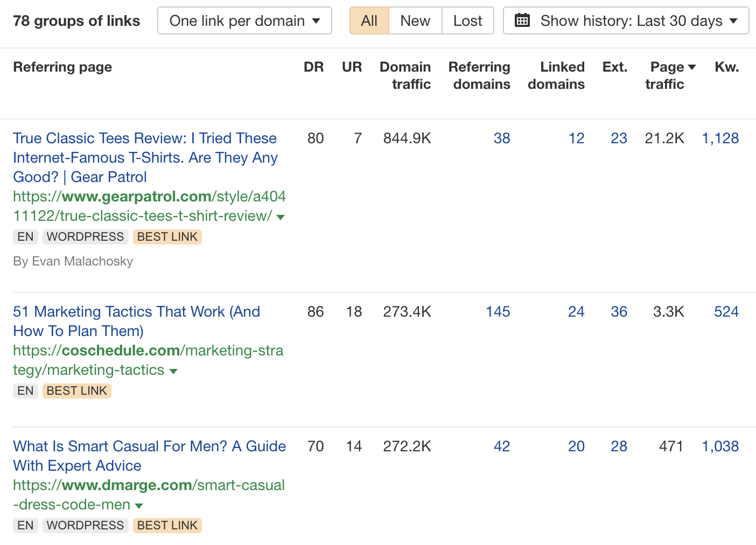Click the BEST LINK badge under Gear Patrol
This screenshot has height=545, width=756.
pyautogui.click(x=167, y=237)
